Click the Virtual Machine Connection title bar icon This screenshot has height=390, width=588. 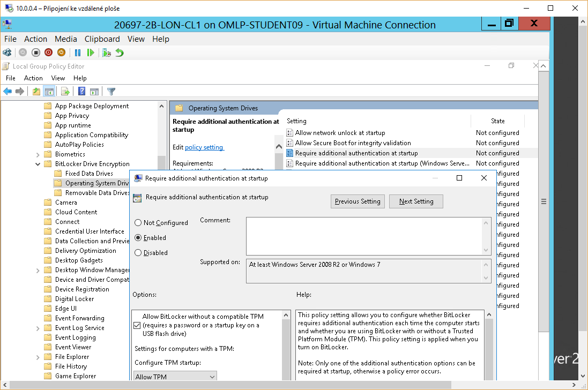(7, 25)
